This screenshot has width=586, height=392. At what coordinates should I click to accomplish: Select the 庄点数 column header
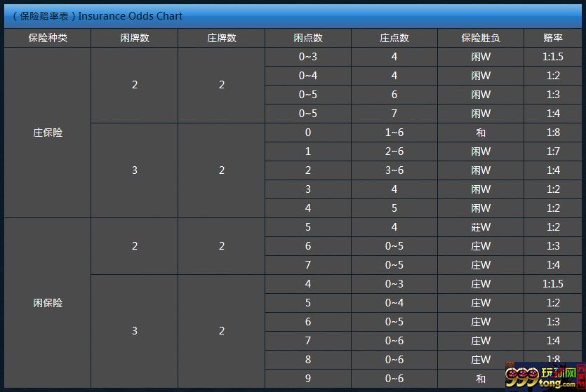(394, 38)
